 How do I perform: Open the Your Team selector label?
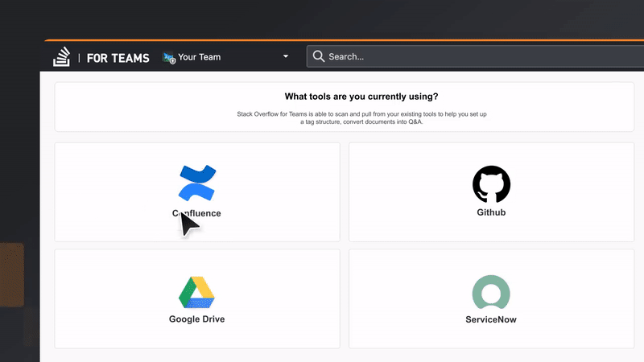pos(199,57)
